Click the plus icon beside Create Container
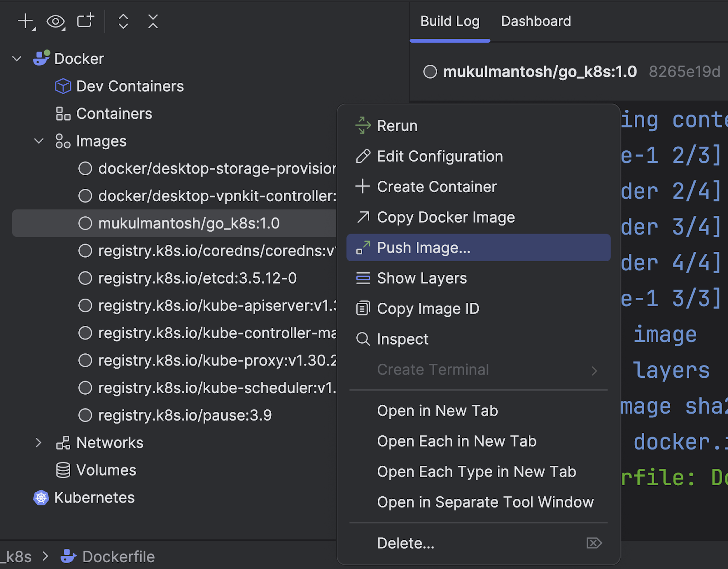Screen dimensions: 728x569 click(363, 186)
